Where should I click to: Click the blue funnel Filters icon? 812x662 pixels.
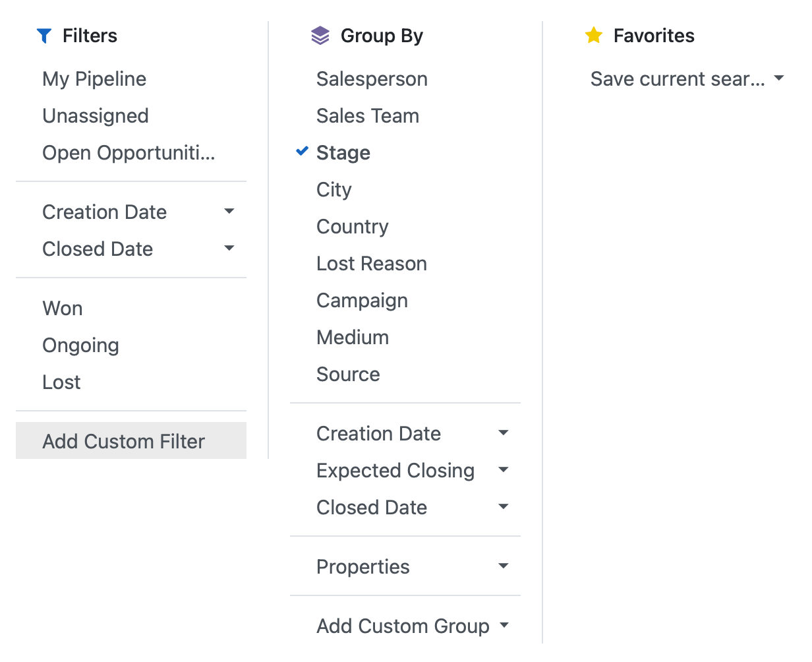(45, 36)
